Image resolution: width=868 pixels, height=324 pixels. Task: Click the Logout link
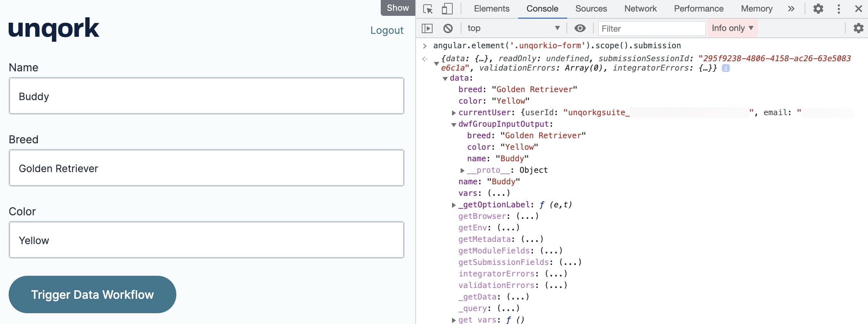click(387, 30)
